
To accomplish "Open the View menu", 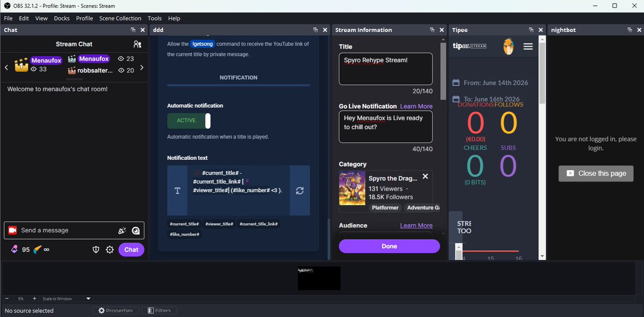I will click(41, 18).
